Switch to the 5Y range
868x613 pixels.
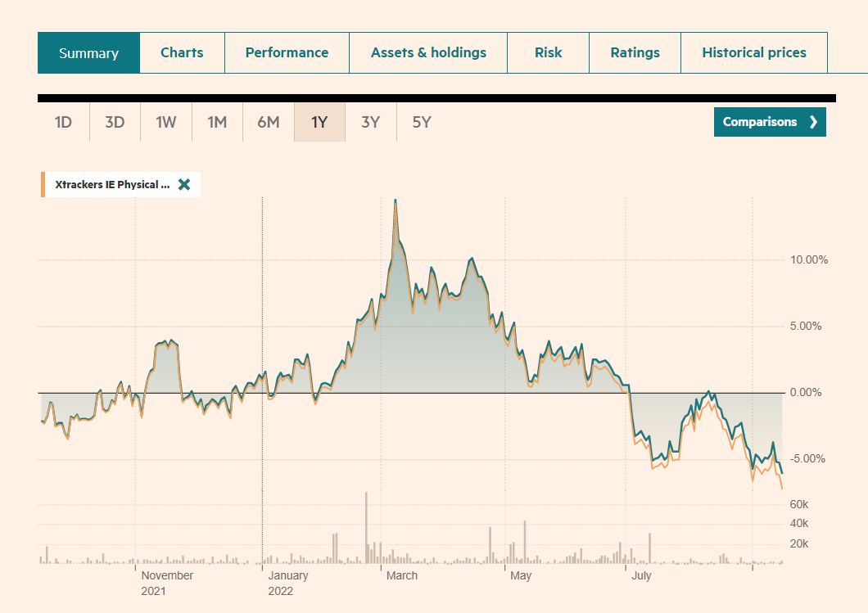coord(422,123)
